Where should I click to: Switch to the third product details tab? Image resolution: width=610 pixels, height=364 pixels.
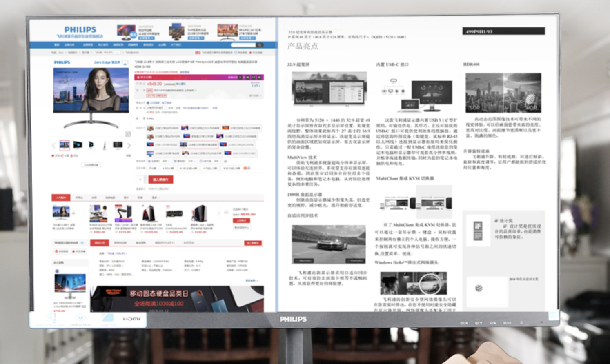[x=140, y=243]
